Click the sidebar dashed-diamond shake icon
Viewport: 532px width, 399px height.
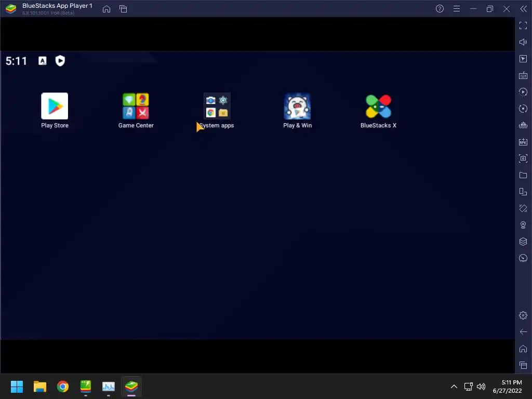click(523, 208)
